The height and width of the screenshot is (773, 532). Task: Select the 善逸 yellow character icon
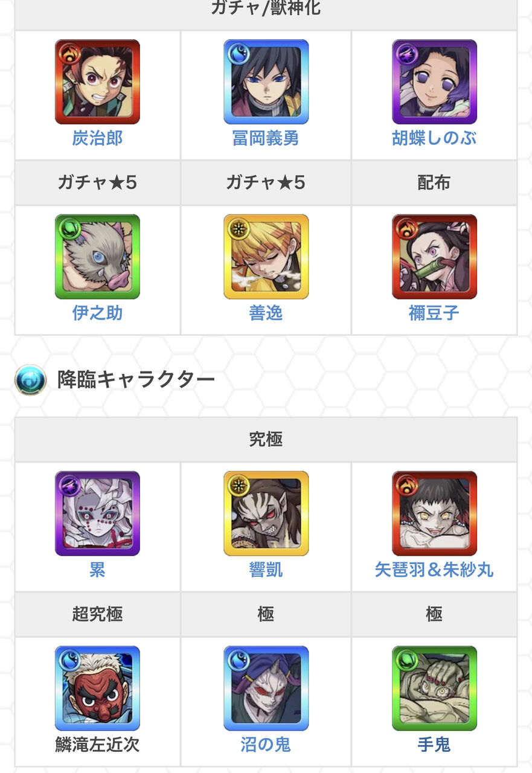click(x=266, y=257)
